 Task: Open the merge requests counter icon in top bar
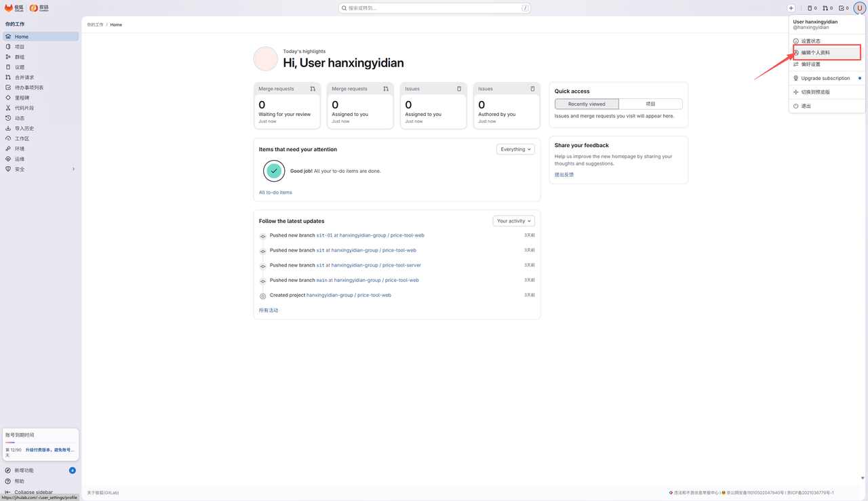pos(827,8)
